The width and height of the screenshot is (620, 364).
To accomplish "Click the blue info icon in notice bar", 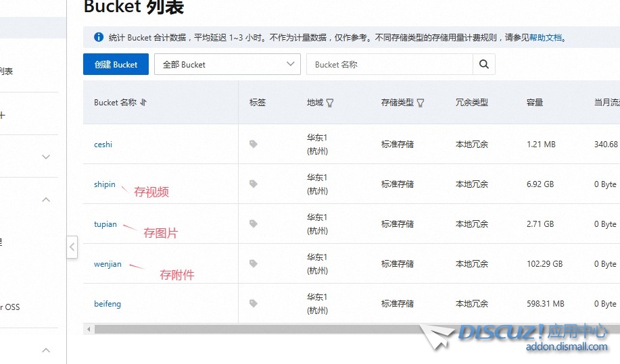I will click(99, 37).
